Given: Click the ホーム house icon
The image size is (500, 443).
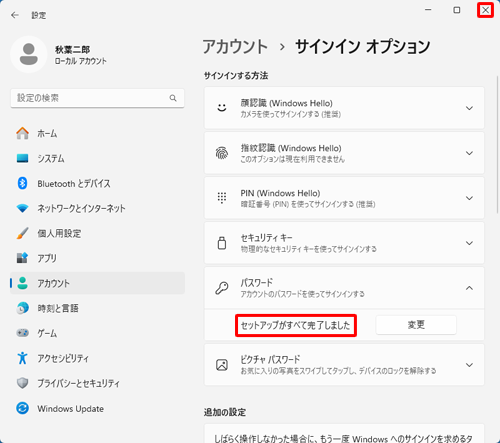Looking at the screenshot, I should click(x=22, y=133).
